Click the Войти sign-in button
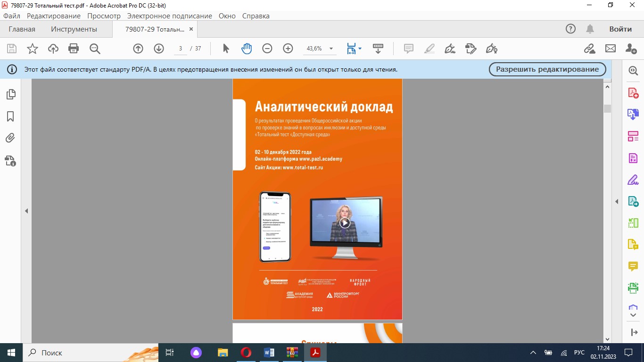Image resolution: width=644 pixels, height=362 pixels. 620,29
